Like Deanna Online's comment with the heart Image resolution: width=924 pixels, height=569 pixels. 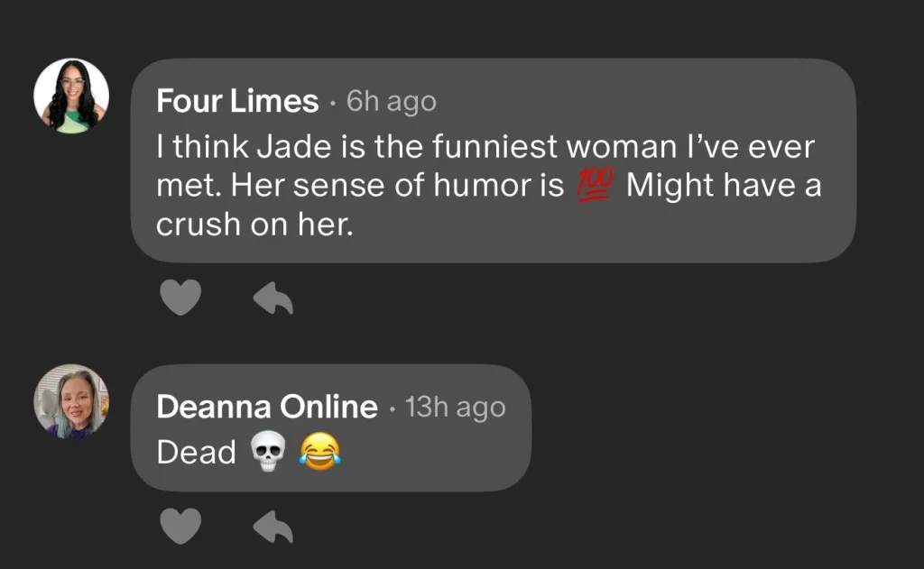click(180, 527)
